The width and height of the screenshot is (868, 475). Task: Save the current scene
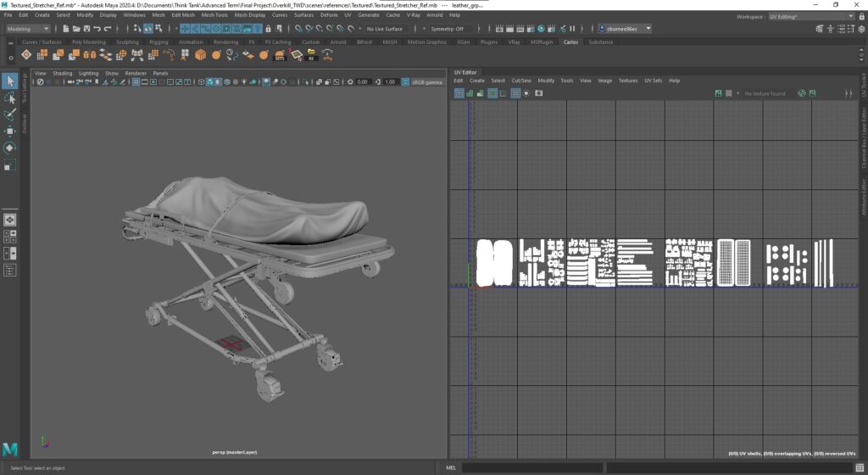coord(86,29)
